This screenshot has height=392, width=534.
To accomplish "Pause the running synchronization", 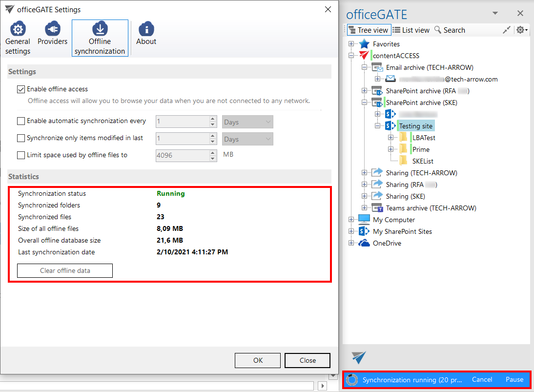I will click(514, 379).
